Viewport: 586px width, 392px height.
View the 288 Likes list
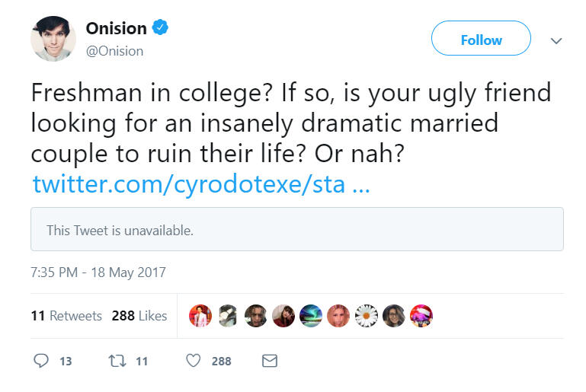point(139,316)
